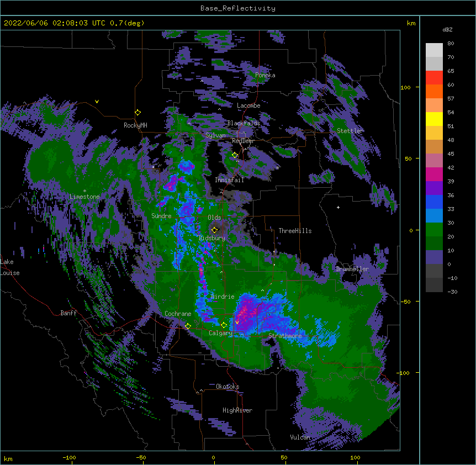476x465 pixels.
Task: Click the Sundre city label
Action: point(161,216)
